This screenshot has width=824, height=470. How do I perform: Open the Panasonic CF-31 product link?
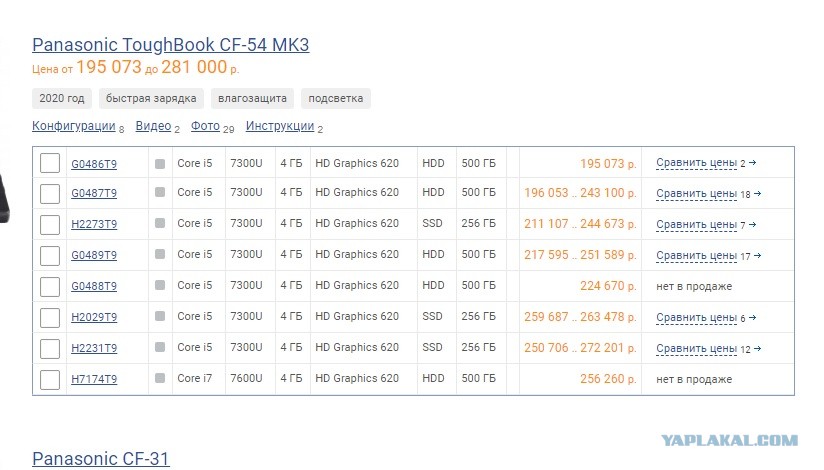click(x=100, y=458)
